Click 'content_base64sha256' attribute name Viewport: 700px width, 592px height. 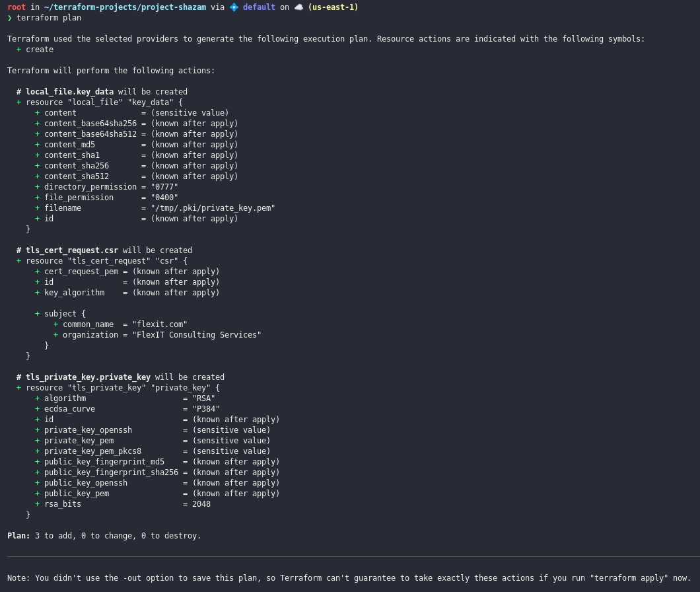(90, 124)
